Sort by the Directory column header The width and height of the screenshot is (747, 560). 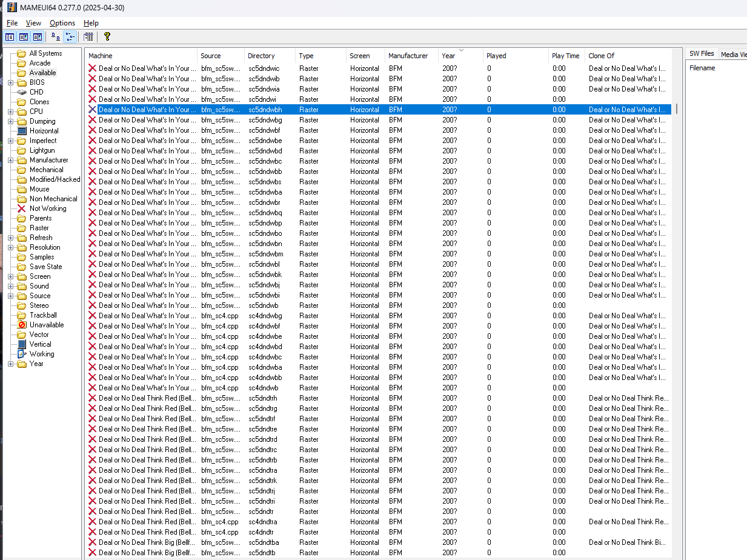pos(270,56)
